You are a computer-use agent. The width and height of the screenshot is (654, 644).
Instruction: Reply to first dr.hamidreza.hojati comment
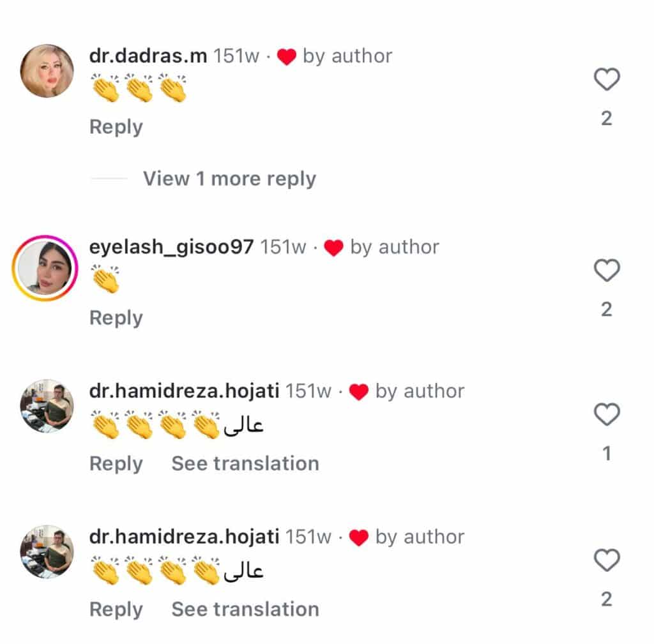point(116,463)
